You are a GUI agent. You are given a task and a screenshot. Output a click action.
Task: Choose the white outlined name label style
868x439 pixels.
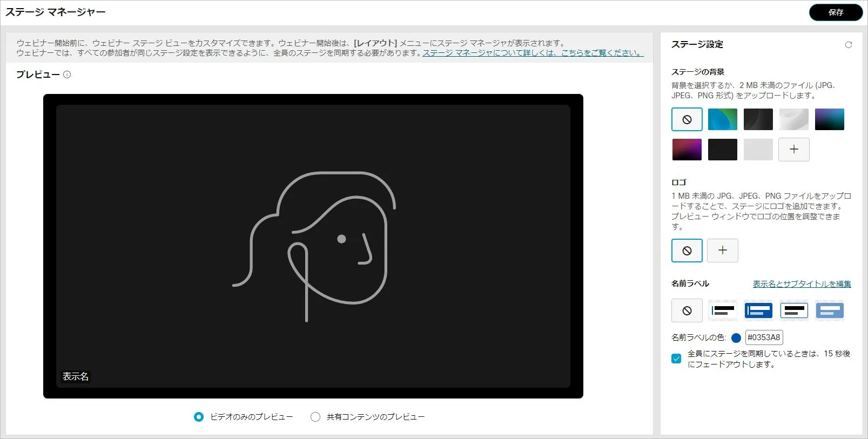(793, 310)
